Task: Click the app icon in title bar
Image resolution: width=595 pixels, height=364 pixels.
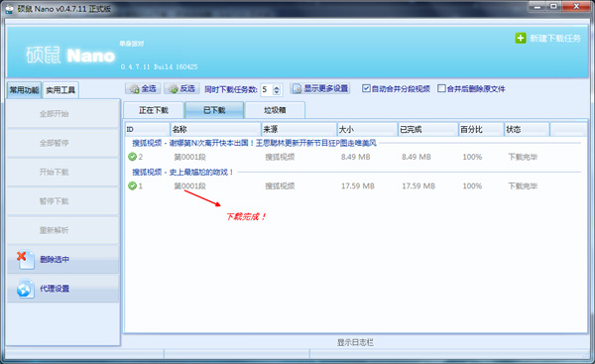Action: coord(9,8)
